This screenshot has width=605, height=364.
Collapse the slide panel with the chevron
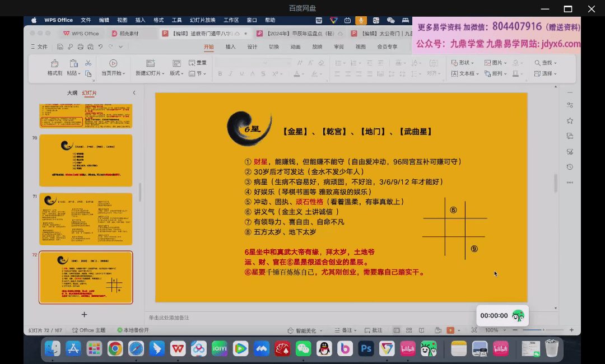134,93
